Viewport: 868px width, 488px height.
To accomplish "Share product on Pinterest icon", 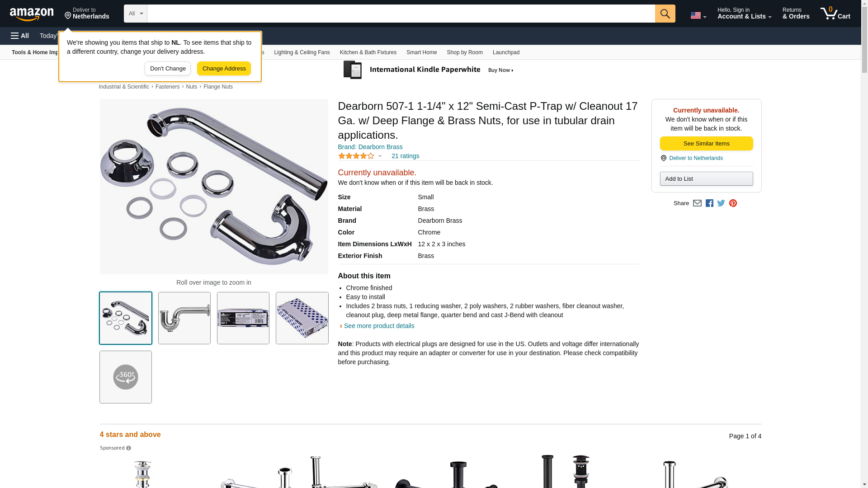I will coord(733,203).
